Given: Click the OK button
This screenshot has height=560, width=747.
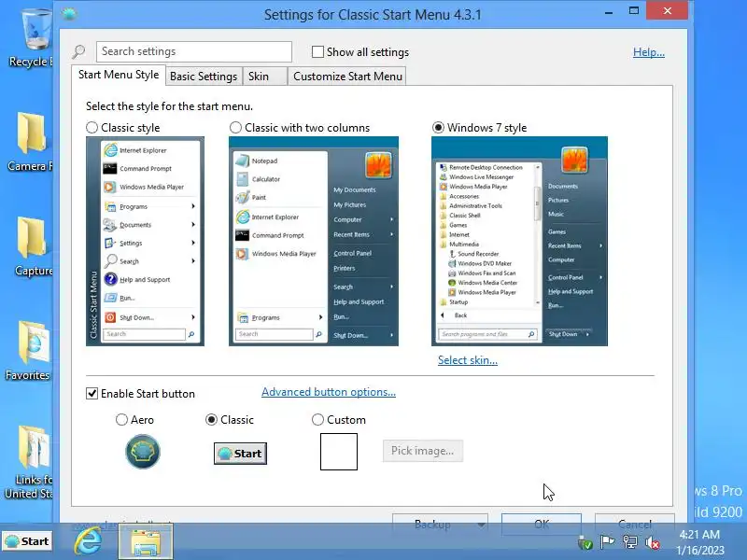Looking at the screenshot, I should pyautogui.click(x=542, y=524).
